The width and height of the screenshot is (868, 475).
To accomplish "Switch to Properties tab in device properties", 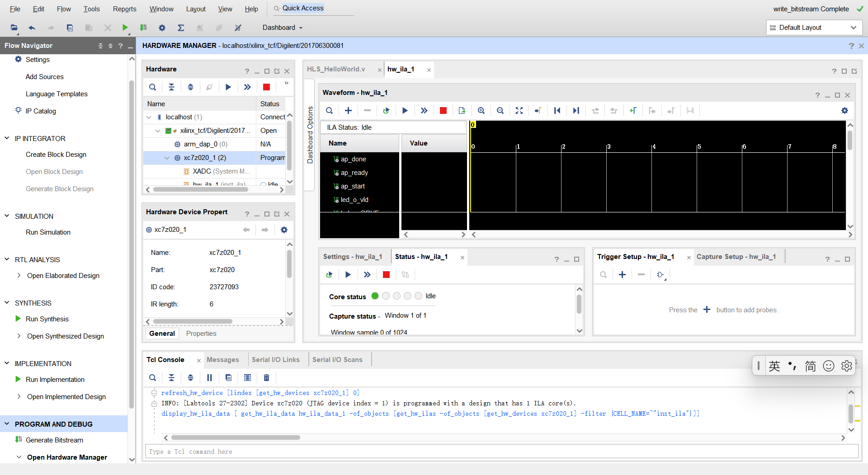I will click(x=201, y=334).
